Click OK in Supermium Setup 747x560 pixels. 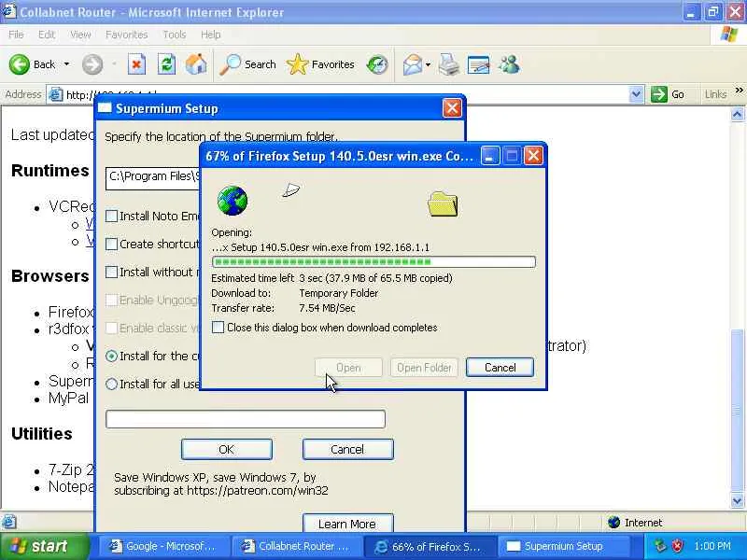click(226, 449)
